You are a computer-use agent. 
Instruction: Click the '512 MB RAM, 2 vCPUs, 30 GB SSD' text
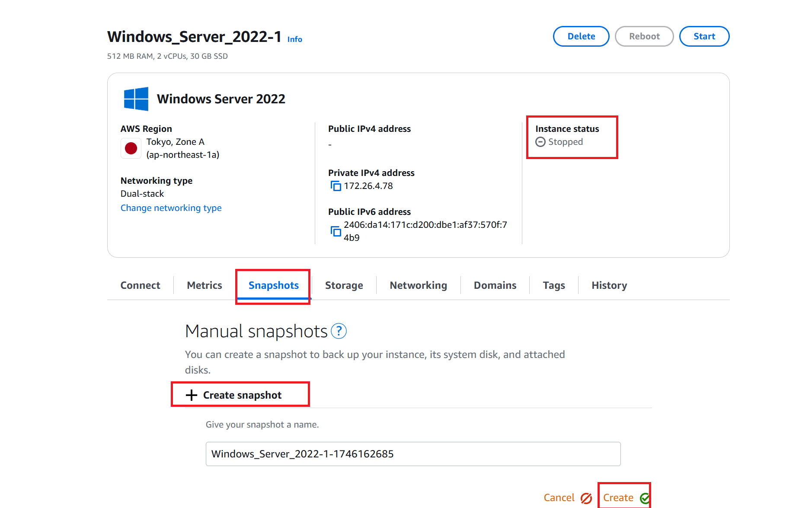167,56
